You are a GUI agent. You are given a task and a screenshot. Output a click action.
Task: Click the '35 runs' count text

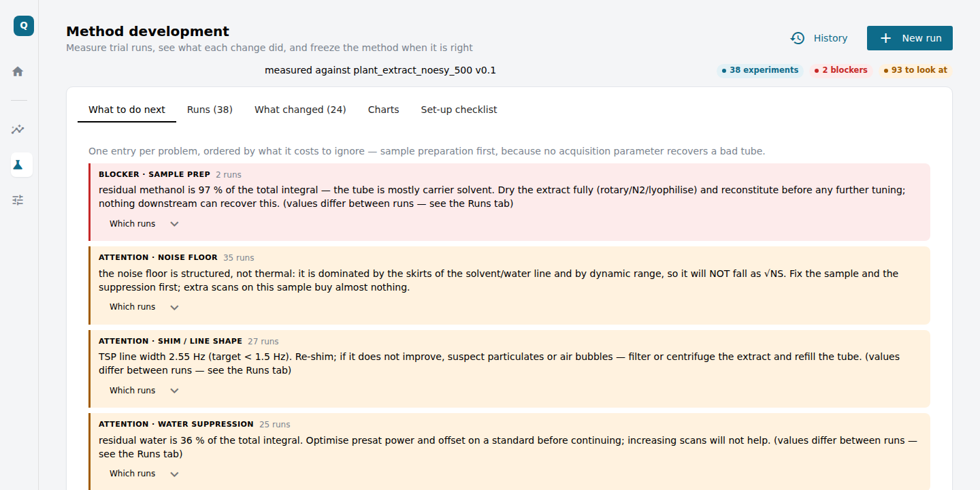point(239,258)
